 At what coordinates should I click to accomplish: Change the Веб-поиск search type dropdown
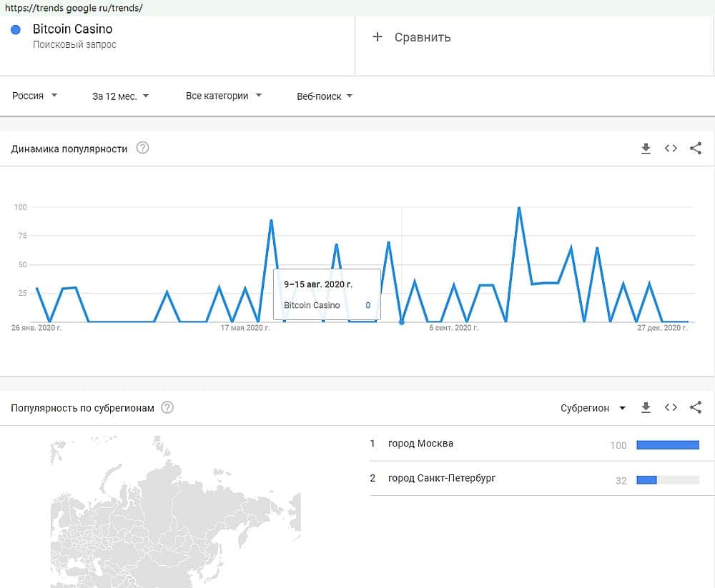325,96
